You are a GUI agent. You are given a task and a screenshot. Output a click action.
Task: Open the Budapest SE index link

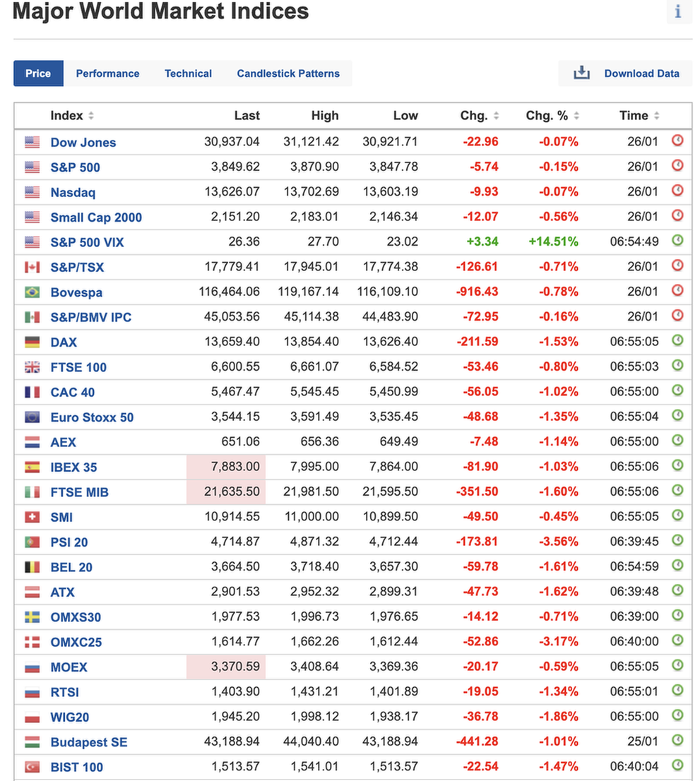pos(89,742)
